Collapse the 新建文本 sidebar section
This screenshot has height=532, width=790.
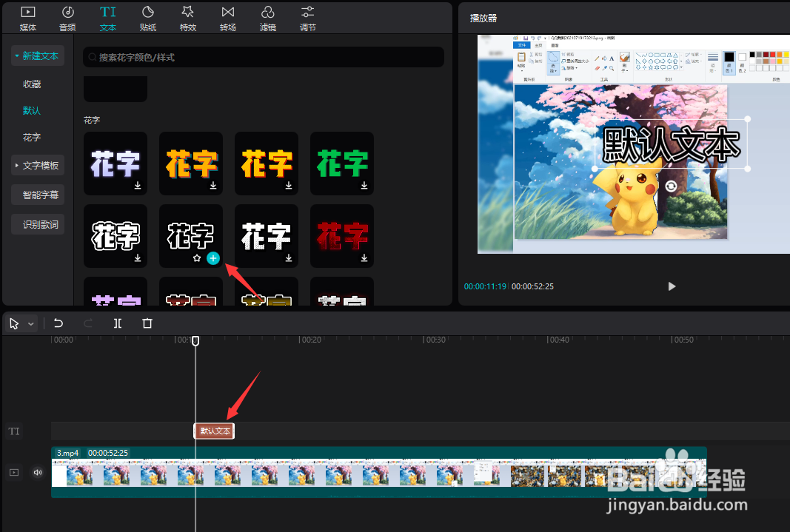(38, 56)
